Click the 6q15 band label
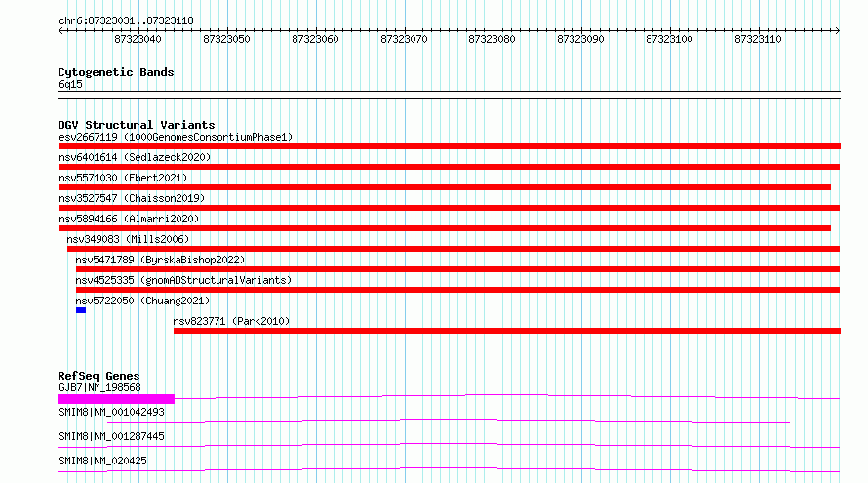Screen dimensions: 868x483 70,84
